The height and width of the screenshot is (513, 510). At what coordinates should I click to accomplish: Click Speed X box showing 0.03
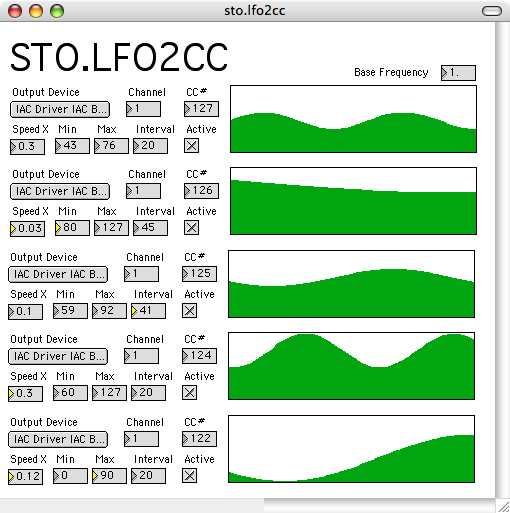point(27,229)
